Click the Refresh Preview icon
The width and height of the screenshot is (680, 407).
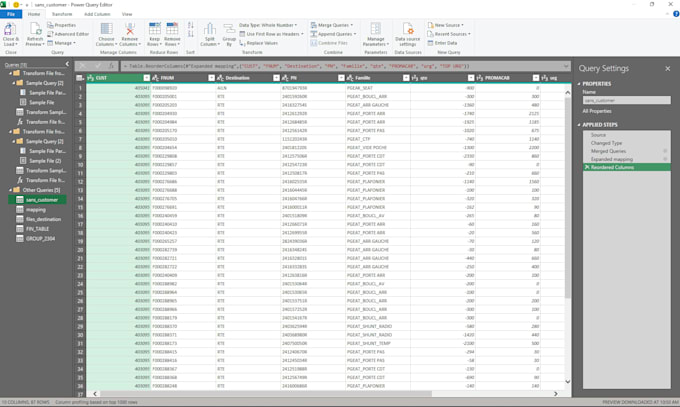(x=35, y=30)
